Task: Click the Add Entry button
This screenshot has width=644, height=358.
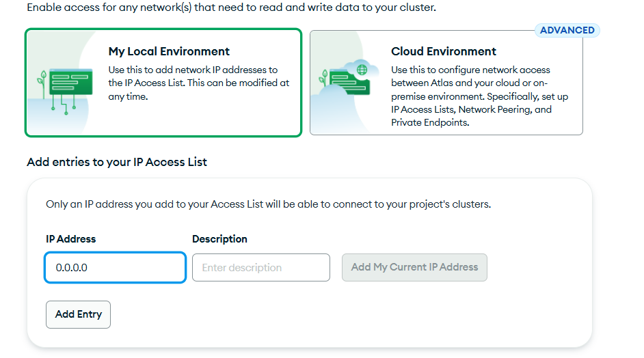Action: pyautogui.click(x=78, y=314)
